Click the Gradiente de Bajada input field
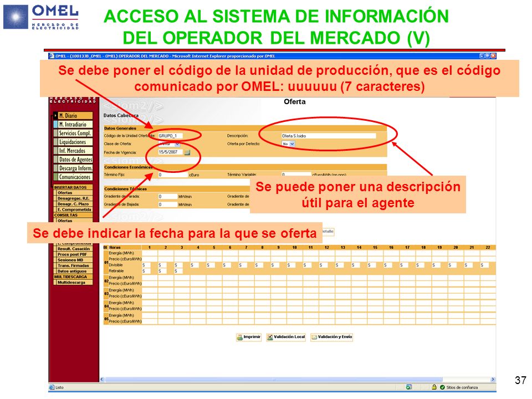 167,204
